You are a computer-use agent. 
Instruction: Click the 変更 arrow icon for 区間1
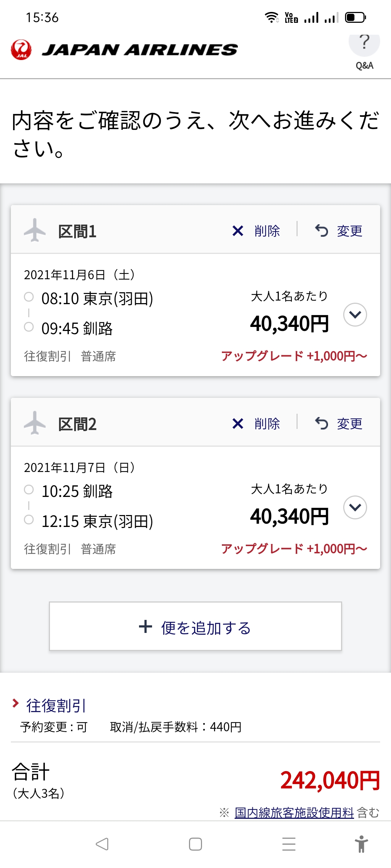tap(321, 231)
